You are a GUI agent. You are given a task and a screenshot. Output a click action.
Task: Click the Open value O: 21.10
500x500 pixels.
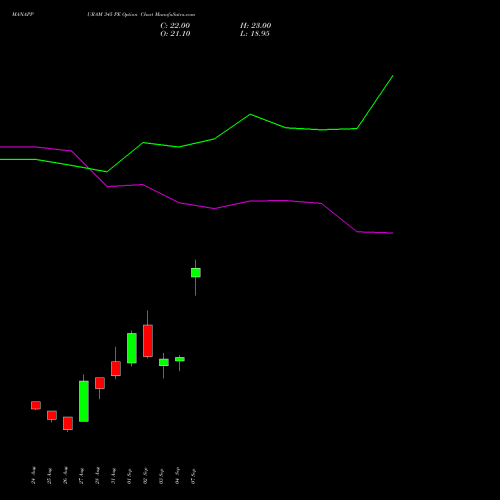tap(175, 34)
